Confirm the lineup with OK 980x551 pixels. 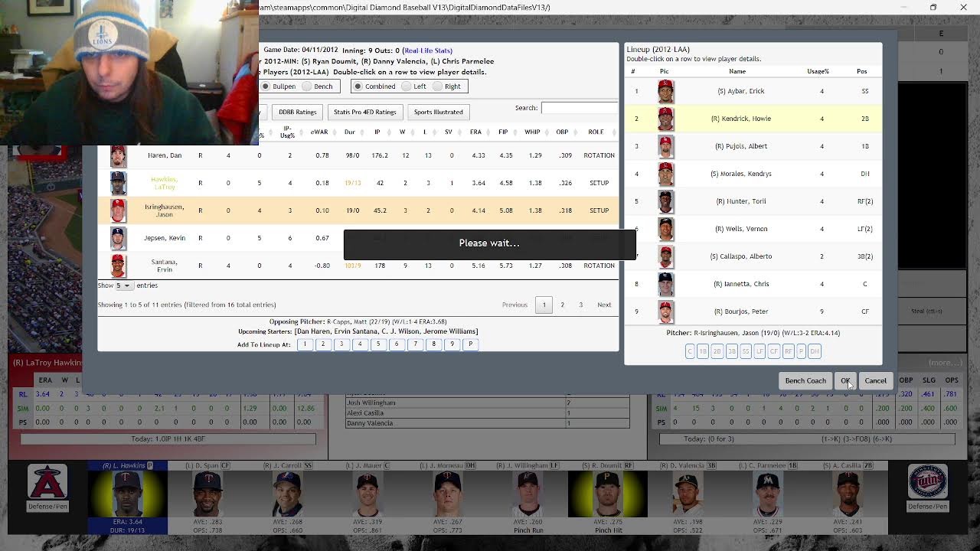[x=845, y=380]
